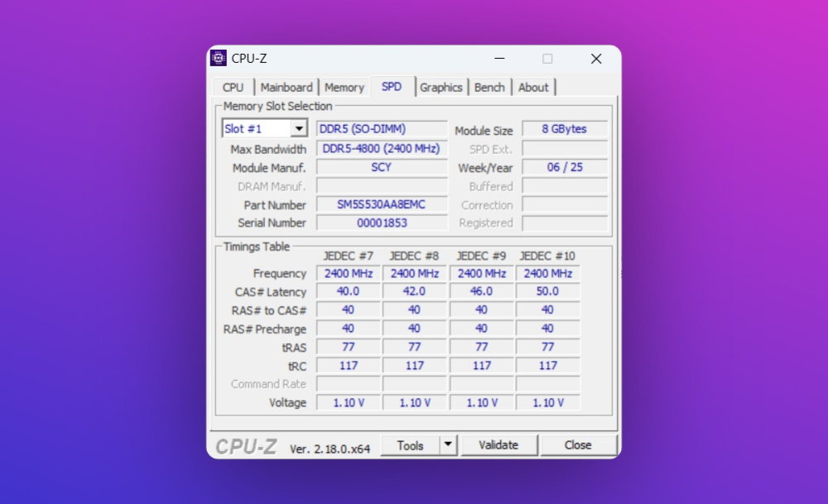
Task: Click the Close button at bottom
Action: coord(578,445)
